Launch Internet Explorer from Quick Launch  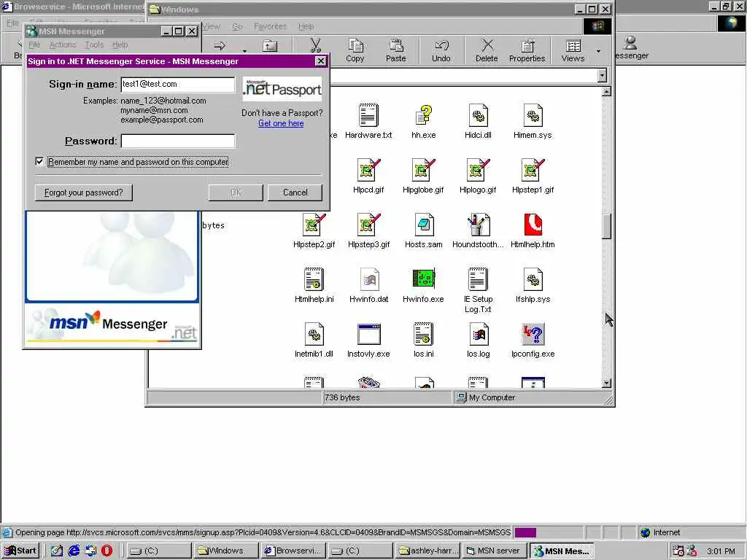point(74,551)
